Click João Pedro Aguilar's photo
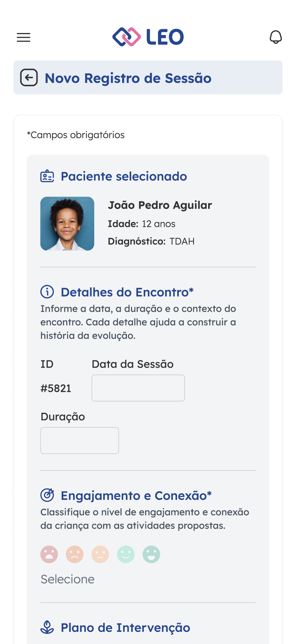 coord(67,224)
